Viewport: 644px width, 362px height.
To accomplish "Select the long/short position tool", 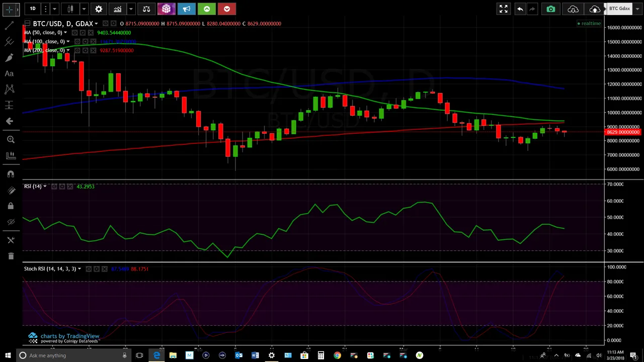I will pos(9,105).
